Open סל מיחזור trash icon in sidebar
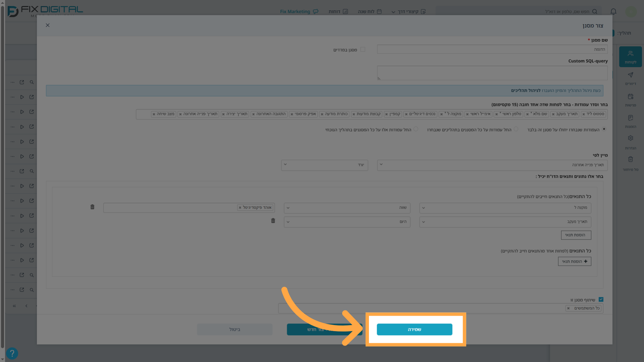644x362 pixels. 630,164
